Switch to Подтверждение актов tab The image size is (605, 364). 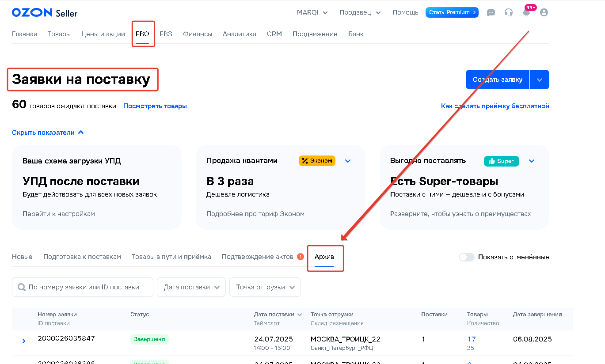[258, 257]
